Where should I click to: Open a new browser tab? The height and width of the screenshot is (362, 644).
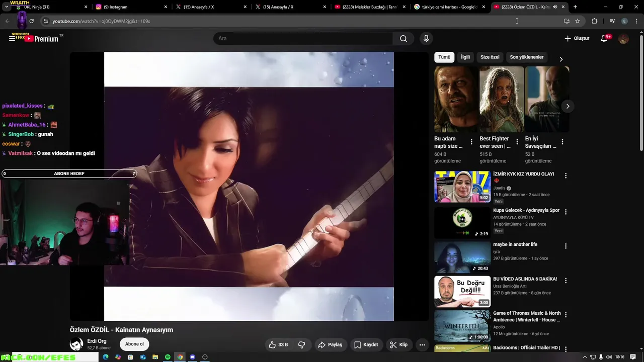[x=575, y=7]
